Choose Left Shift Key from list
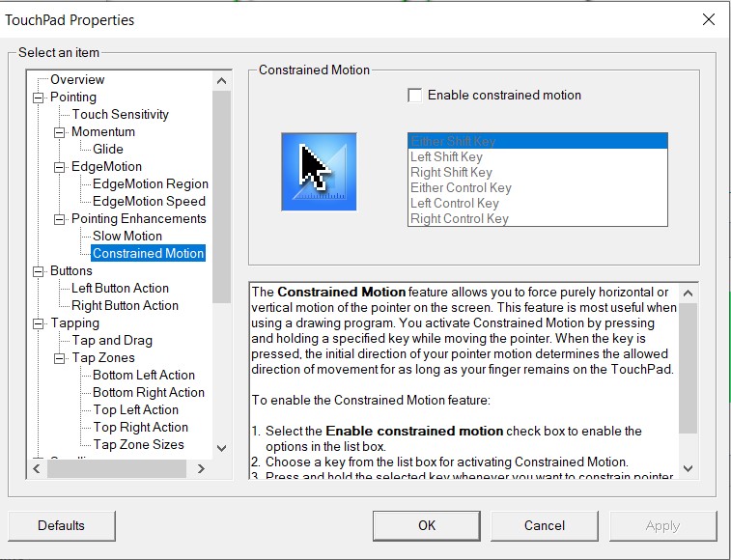 pos(446,156)
